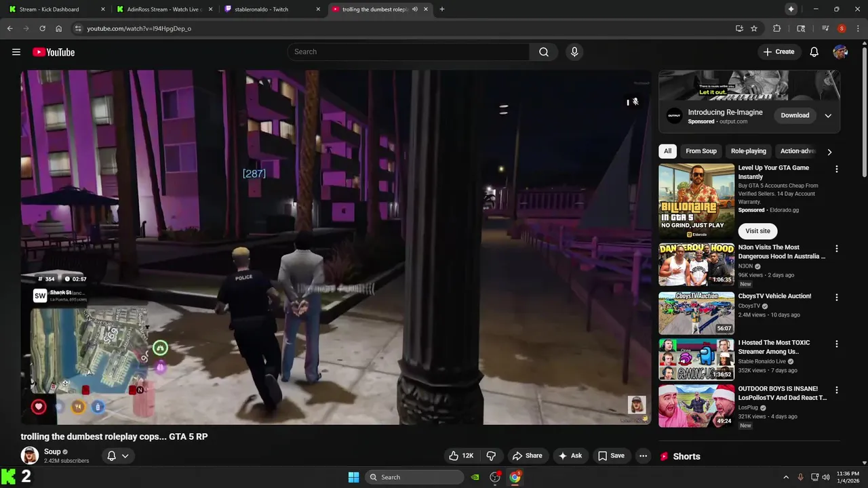The height and width of the screenshot is (488, 868).
Task: Select the All filter chip
Action: (667, 151)
